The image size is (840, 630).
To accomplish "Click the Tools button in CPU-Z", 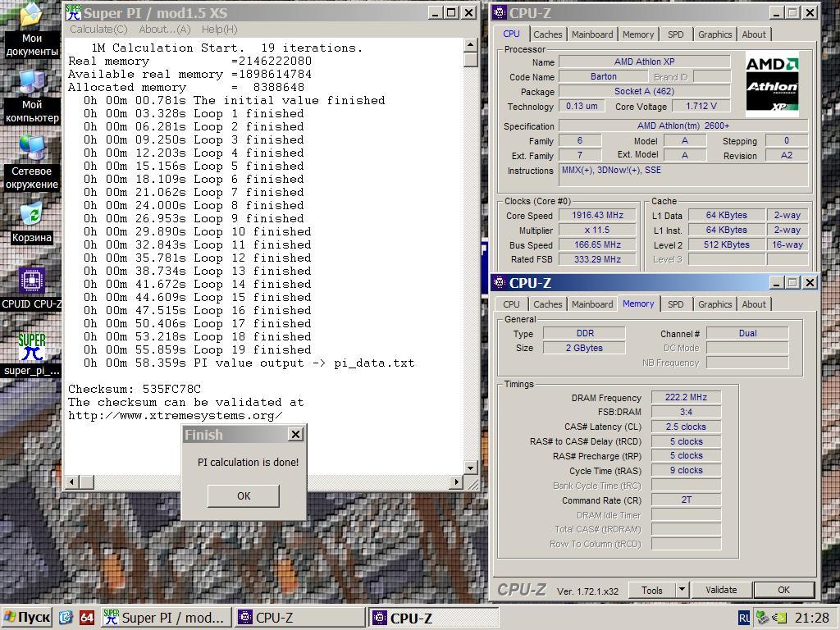I will 652,591.
